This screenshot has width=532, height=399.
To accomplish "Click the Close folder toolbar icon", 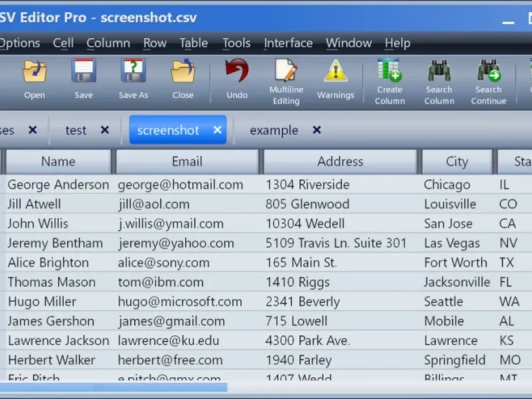I will pos(183,71).
